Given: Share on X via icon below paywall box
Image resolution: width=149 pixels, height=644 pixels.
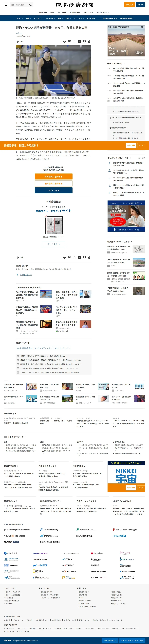Looking at the screenshot, I should point(79,257).
